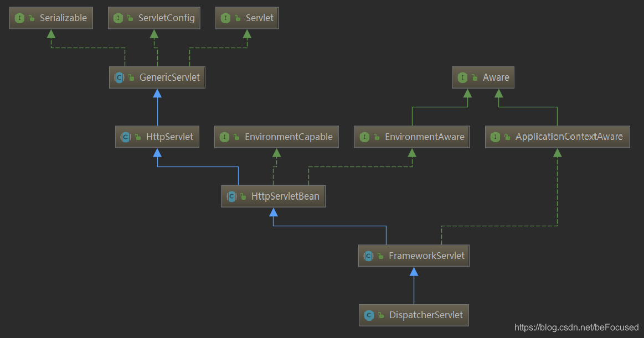
Task: Click the green lock icon beside Servlet
Action: pyautogui.click(x=238, y=18)
